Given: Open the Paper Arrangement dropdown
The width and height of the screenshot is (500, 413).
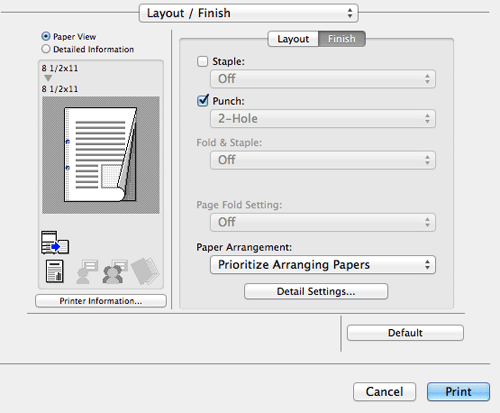Looking at the screenshot, I should (x=323, y=265).
